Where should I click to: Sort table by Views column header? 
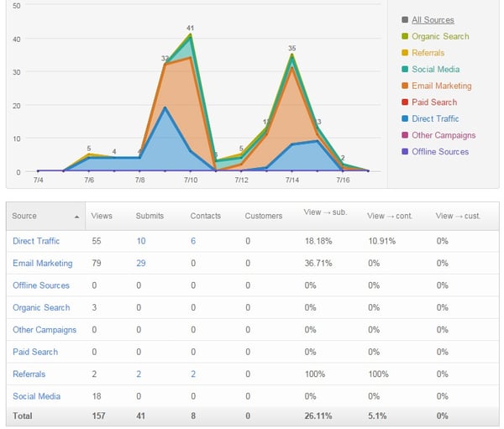pyautogui.click(x=102, y=216)
